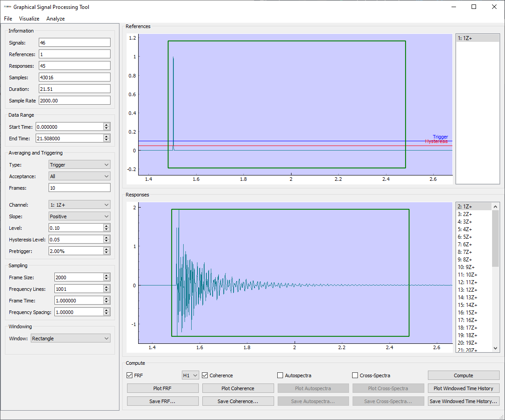505x420 pixels.
Task: Open the H1 estimator dropdown
Action: coord(190,375)
